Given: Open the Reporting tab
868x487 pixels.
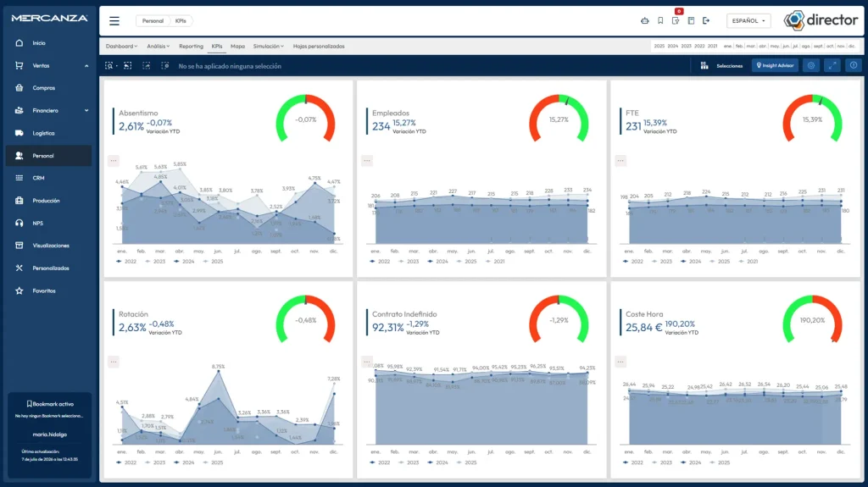Looking at the screenshot, I should pos(191,47).
